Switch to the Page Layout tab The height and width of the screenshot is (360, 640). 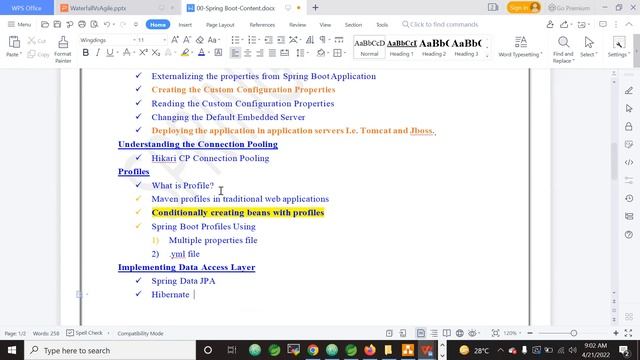220,25
